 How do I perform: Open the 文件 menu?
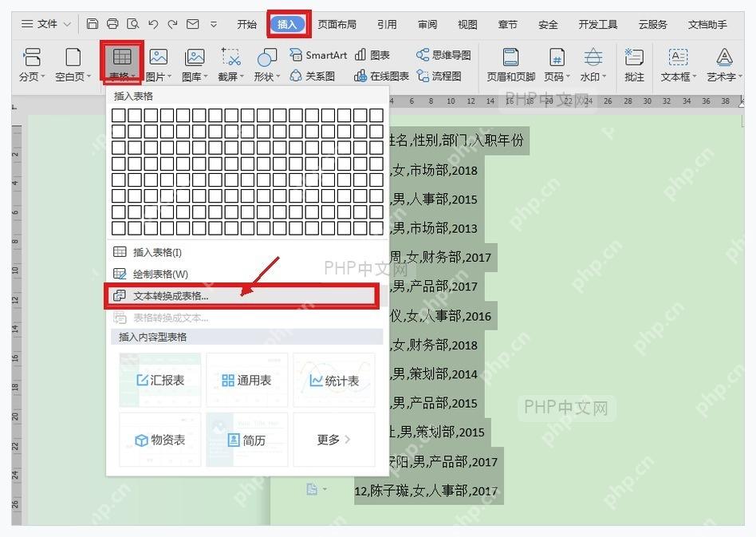coord(40,24)
